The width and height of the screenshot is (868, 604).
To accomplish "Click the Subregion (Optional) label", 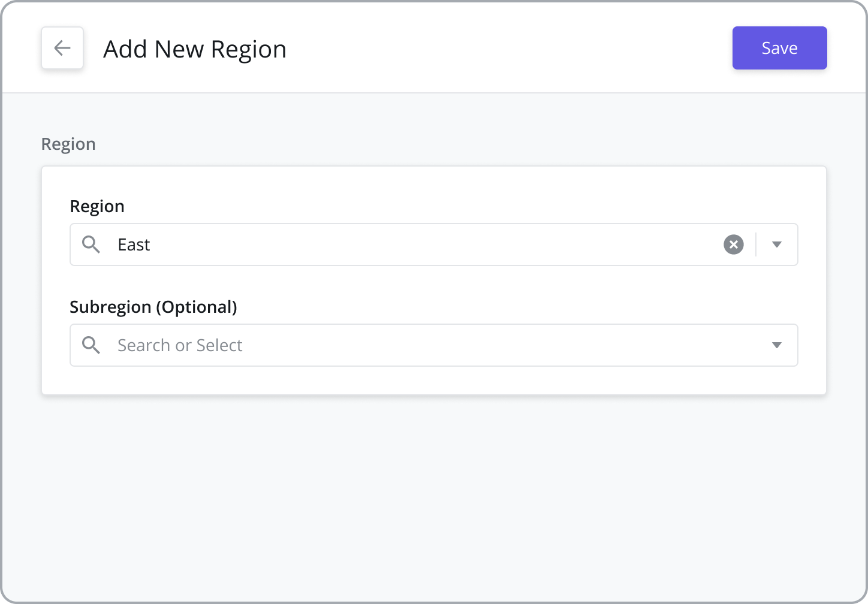I will click(153, 307).
